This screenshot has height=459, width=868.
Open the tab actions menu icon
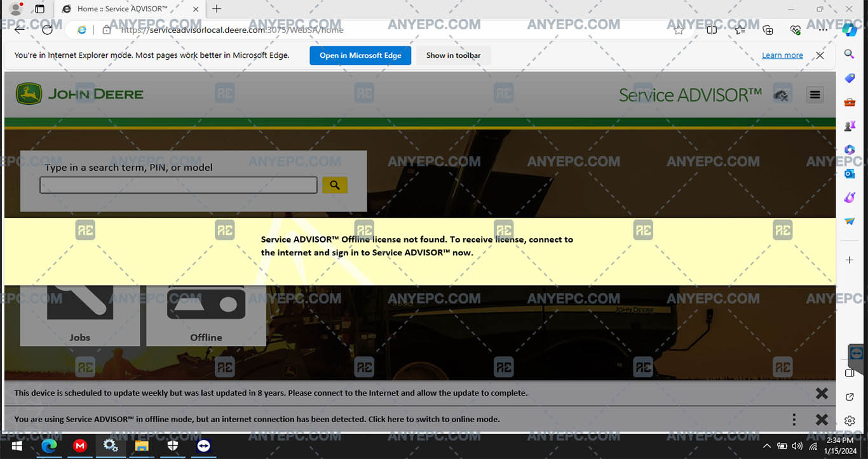pyautogui.click(x=39, y=9)
